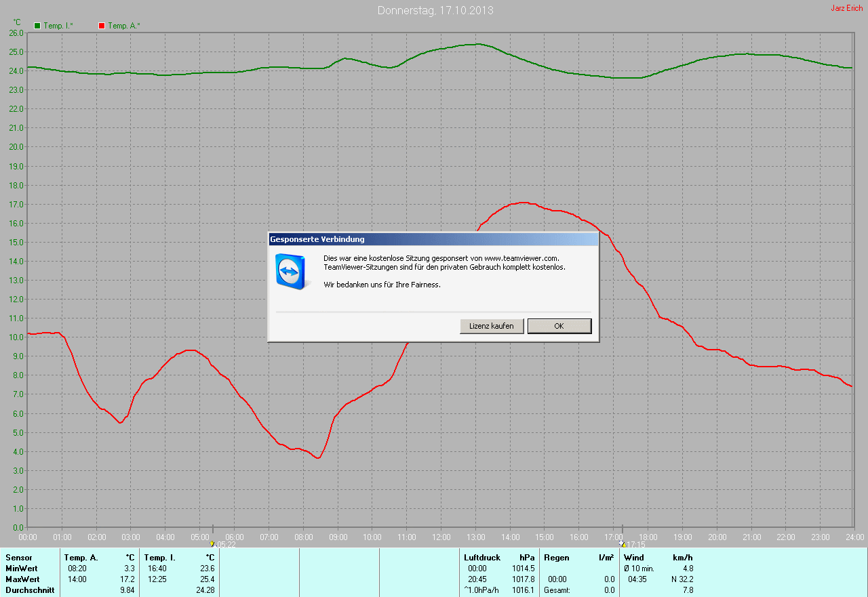Click the wind gust value N 32.2
Screen dimensions: 868x597
(x=681, y=579)
